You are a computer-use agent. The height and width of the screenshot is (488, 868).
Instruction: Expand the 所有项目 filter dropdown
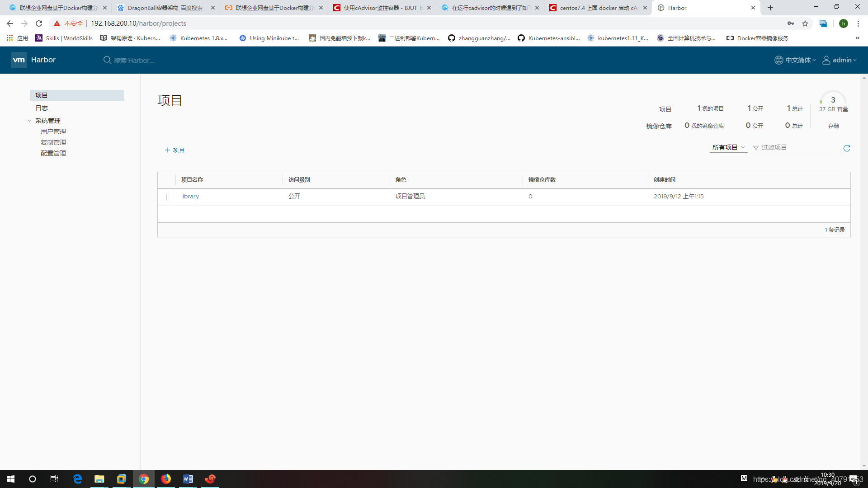point(728,147)
